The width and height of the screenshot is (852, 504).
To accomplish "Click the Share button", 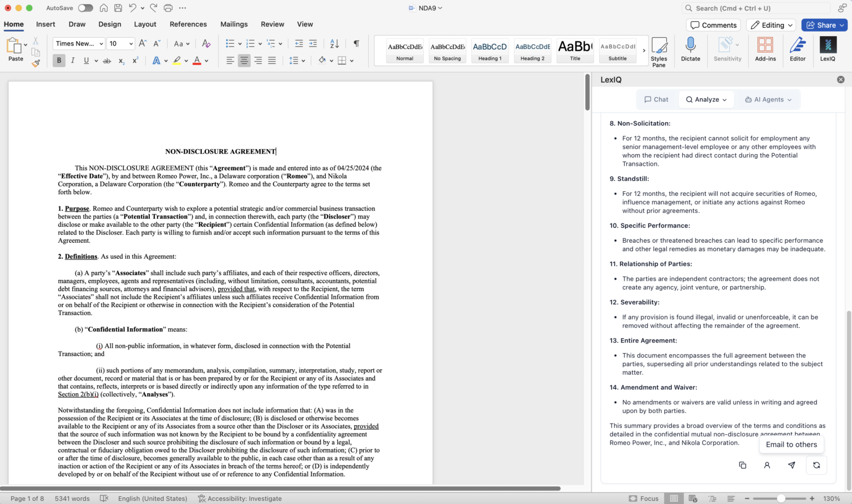I will click(x=824, y=25).
